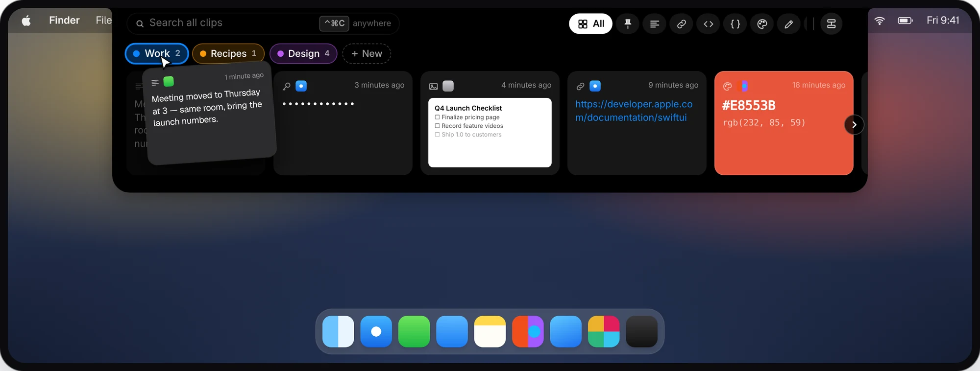Image resolution: width=980 pixels, height=371 pixels.
Task: Filter clips by text type
Action: pos(654,23)
